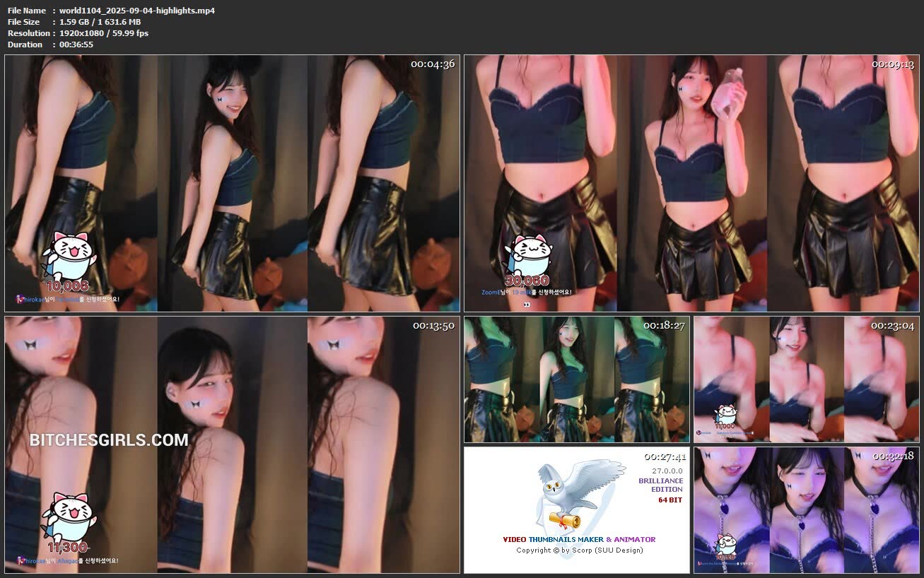
Task: Open the thumbnail at 00:09:13
Action: 691,183
